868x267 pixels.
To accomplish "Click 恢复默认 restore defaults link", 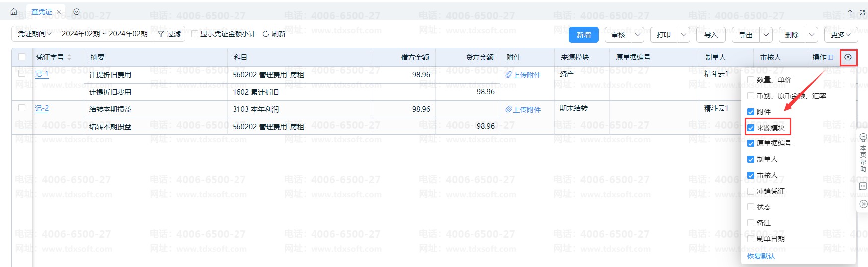I will click(761, 256).
